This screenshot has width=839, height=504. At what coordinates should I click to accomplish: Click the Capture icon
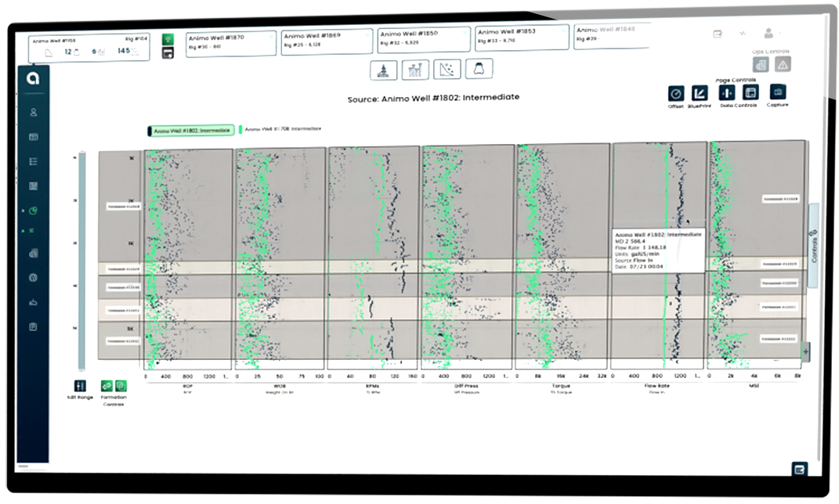click(777, 92)
